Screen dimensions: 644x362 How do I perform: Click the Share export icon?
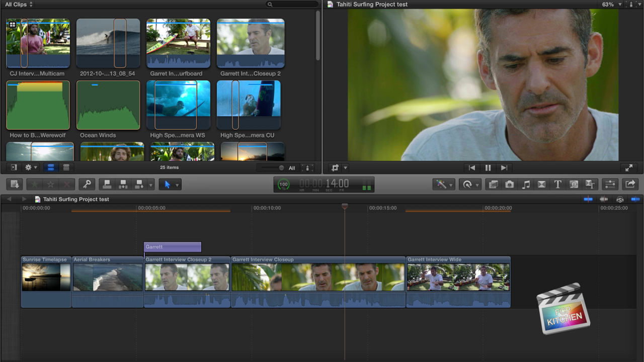[x=630, y=184]
